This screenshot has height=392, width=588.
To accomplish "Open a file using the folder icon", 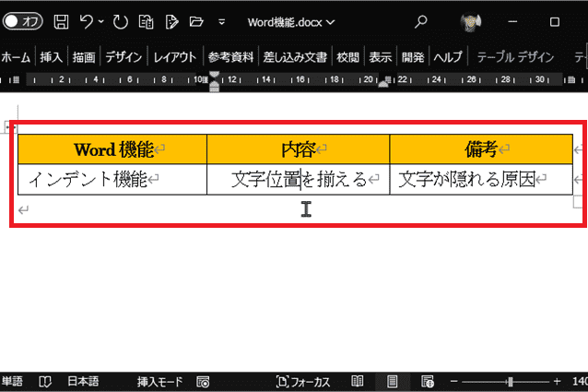I will pyautogui.click(x=196, y=22).
